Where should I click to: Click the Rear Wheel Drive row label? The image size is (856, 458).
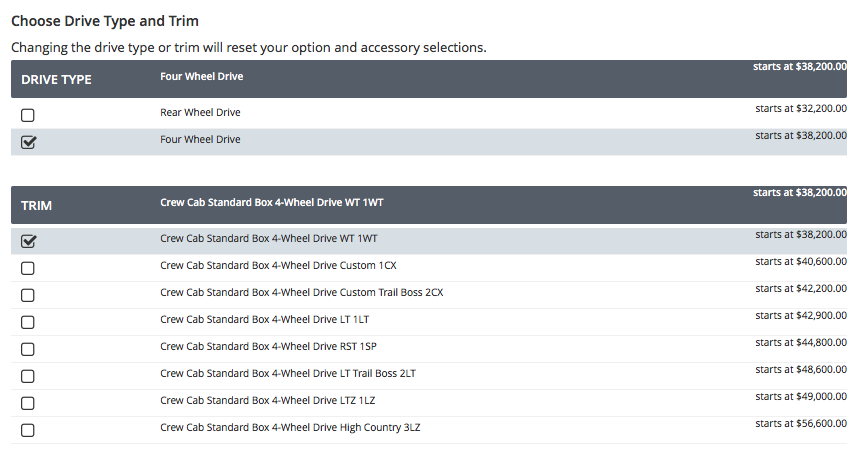pos(200,112)
